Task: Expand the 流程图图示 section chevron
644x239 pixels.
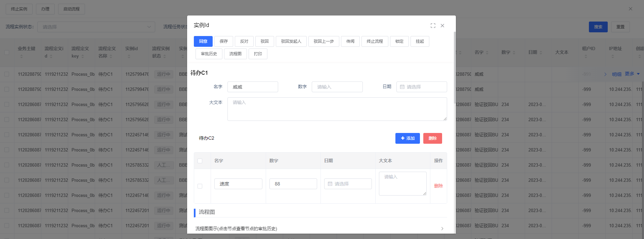Action: tap(442, 229)
